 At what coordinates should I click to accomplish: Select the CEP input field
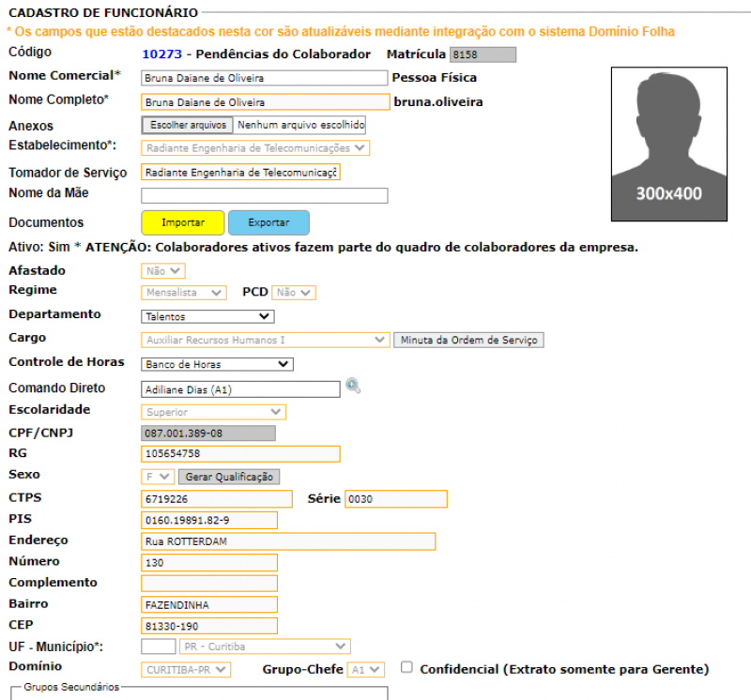[209, 626]
